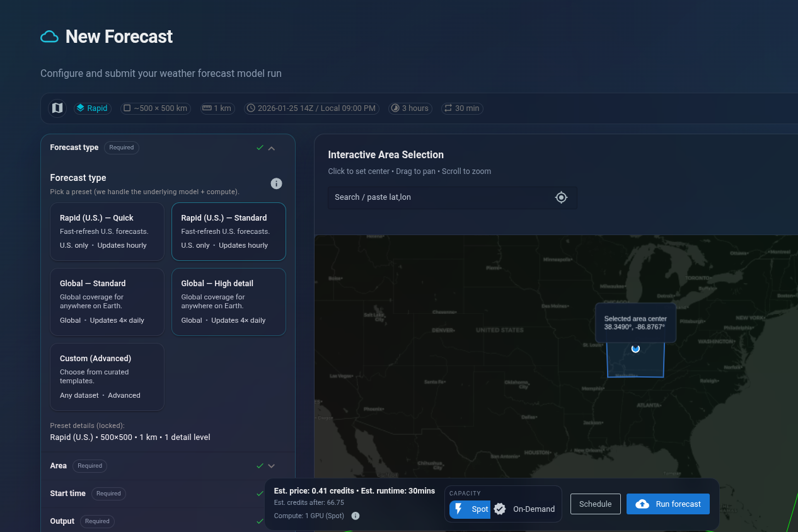Viewport: 798px width, 532px height.
Task: Click the Required badge beside Start time
Action: coord(108,494)
